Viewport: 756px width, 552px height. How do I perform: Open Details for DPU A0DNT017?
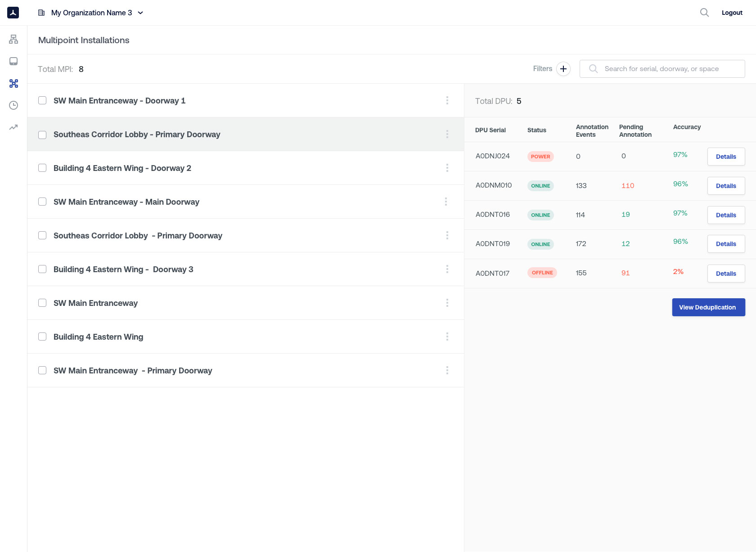(726, 274)
